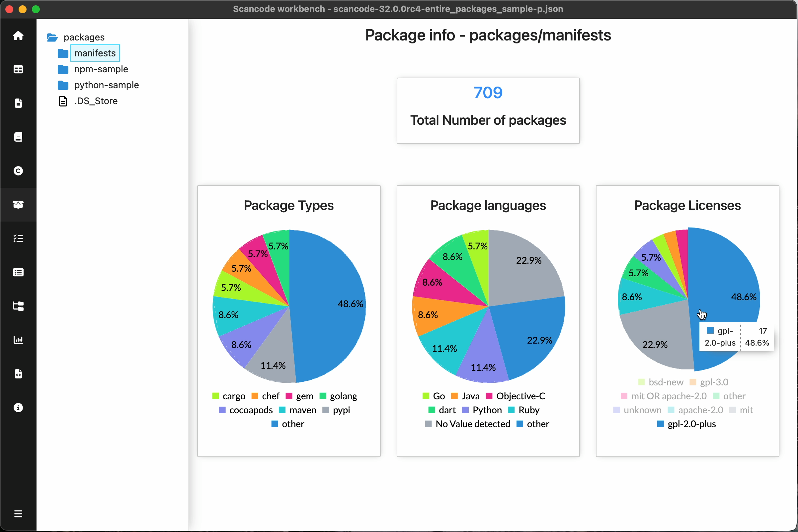Screen dimensions: 798x532
Task: Click the npm-sample folder icon
Action: 63,69
